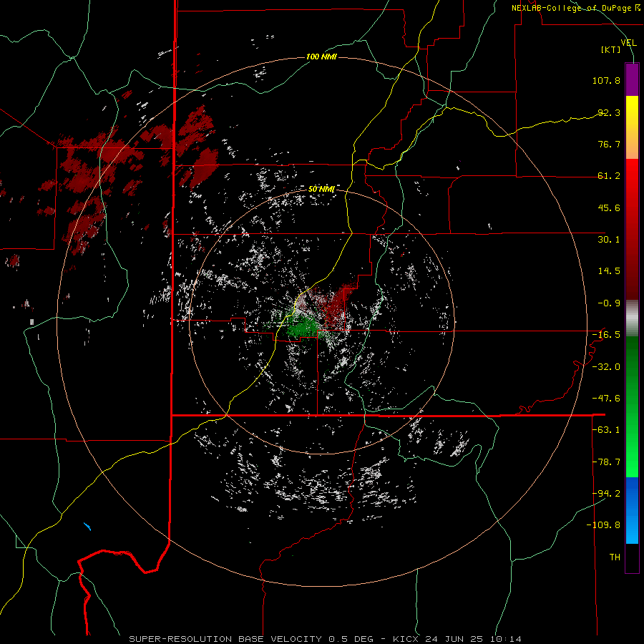This screenshot has width=644, height=644.
Task: Click the yellow segment of velocity color bar
Action: click(x=632, y=113)
